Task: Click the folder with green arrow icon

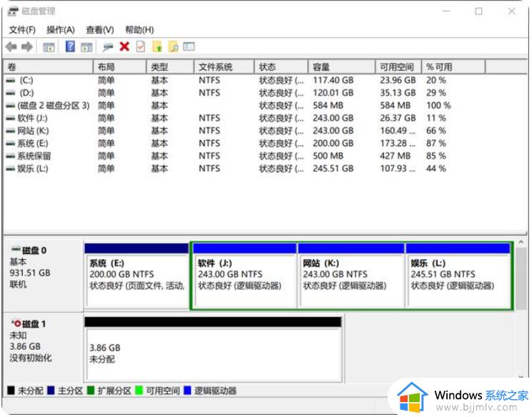Action: 157,46
